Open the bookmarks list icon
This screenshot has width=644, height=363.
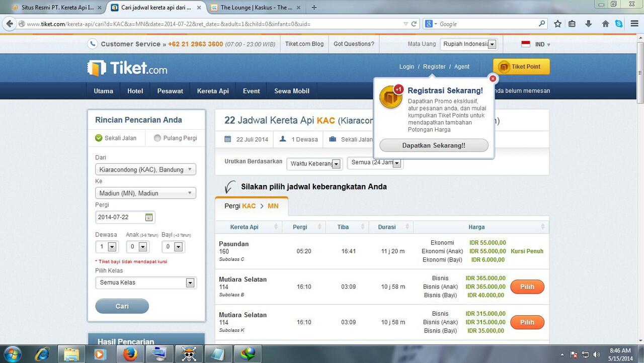coord(572,24)
